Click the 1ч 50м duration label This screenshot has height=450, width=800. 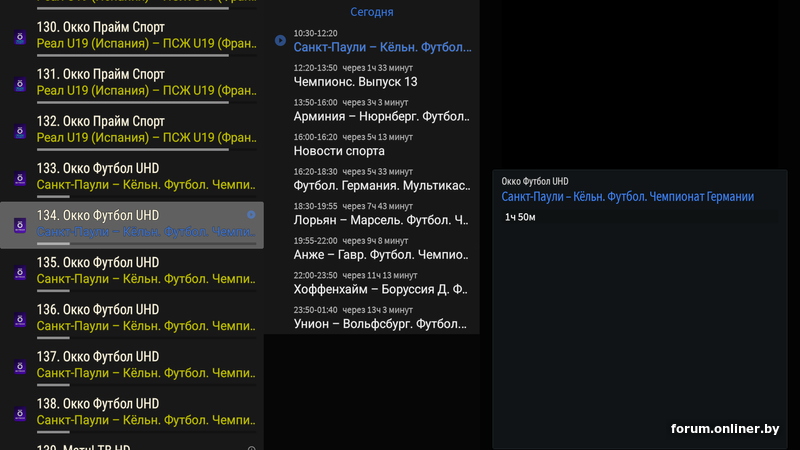[x=520, y=217]
